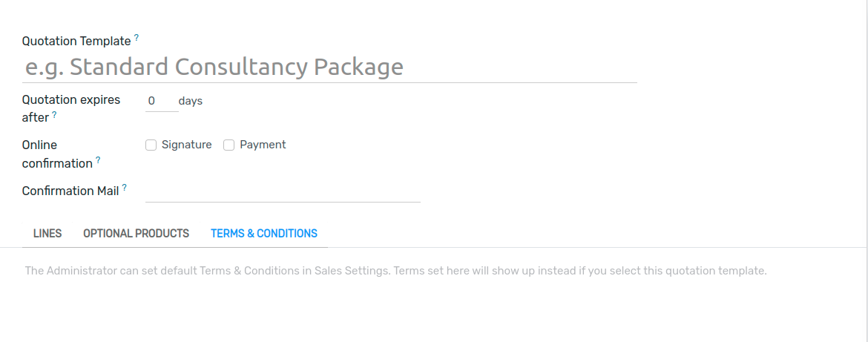Screen dimensions: 868x342
Task: Open the Confirmation Mail selection field
Action: (283, 192)
